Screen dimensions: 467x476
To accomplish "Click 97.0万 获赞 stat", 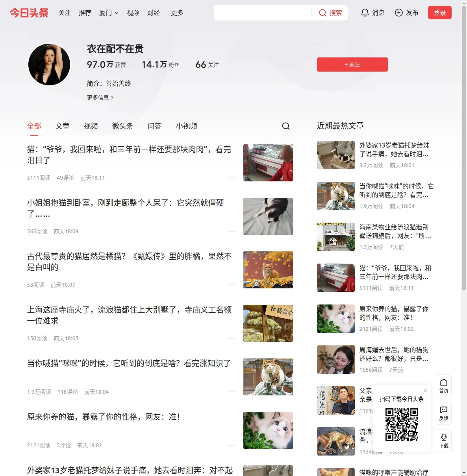I will point(106,65).
